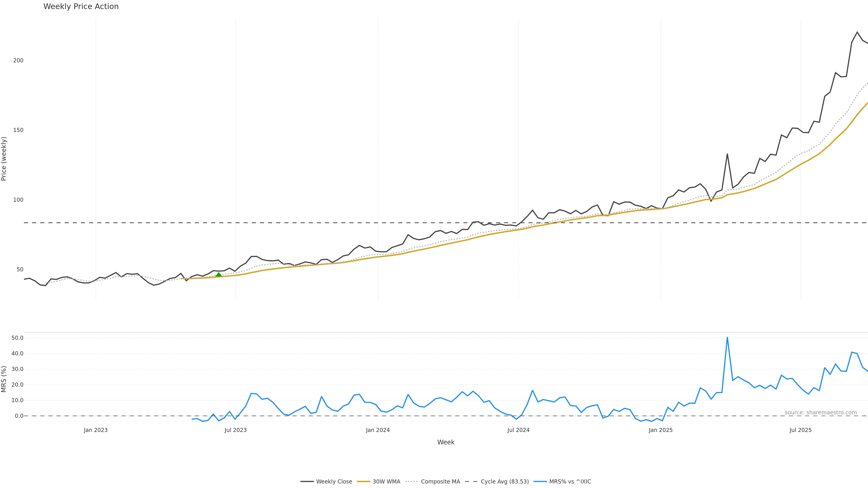Viewport: 868px width, 488px height.
Task: Click the gold 30W WMA legend line swatch
Action: click(x=363, y=482)
